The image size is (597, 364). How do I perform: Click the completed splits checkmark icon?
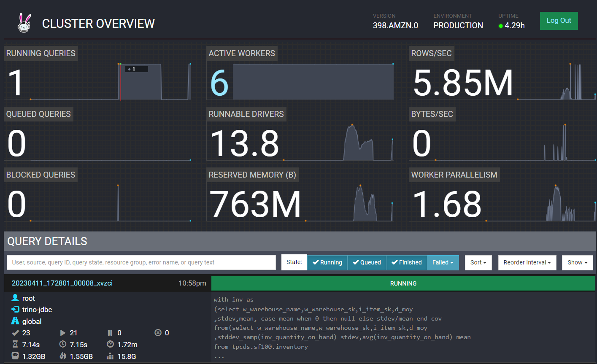pyautogui.click(x=15, y=333)
